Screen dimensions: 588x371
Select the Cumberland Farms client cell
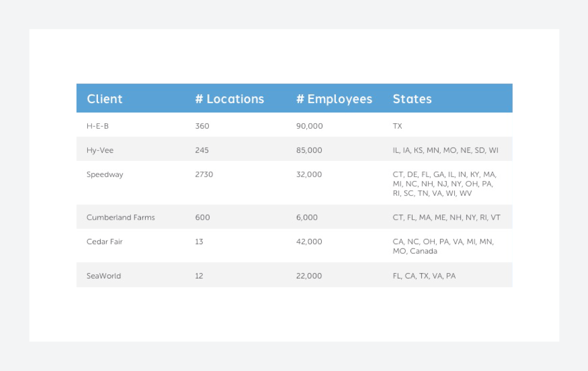click(121, 217)
